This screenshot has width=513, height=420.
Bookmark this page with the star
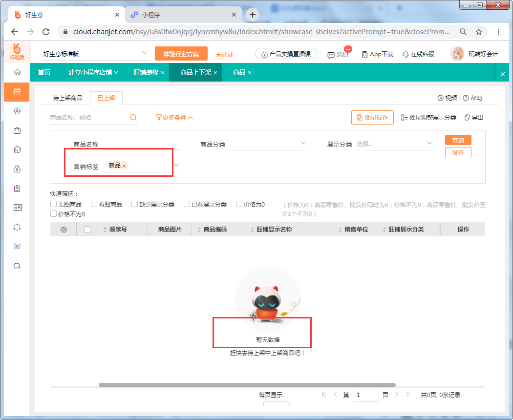click(x=479, y=32)
